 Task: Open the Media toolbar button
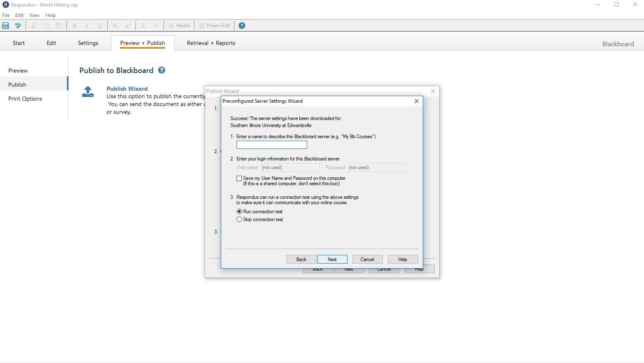pos(179,26)
